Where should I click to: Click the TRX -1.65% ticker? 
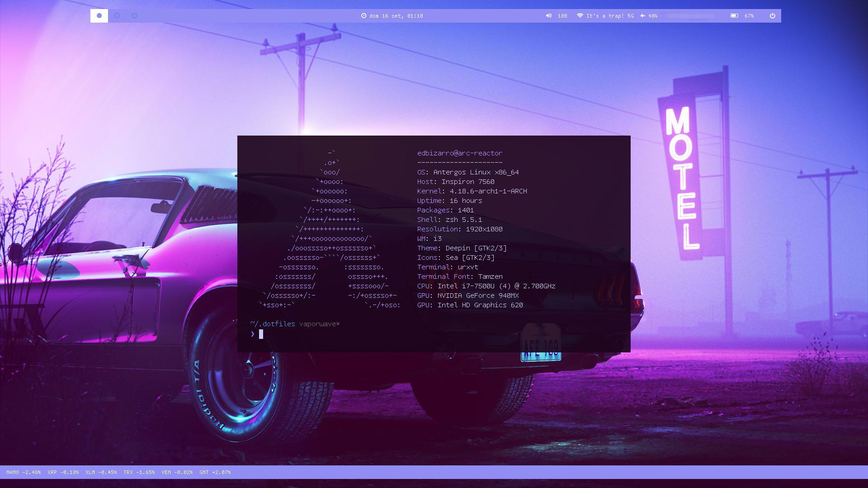[x=139, y=472]
